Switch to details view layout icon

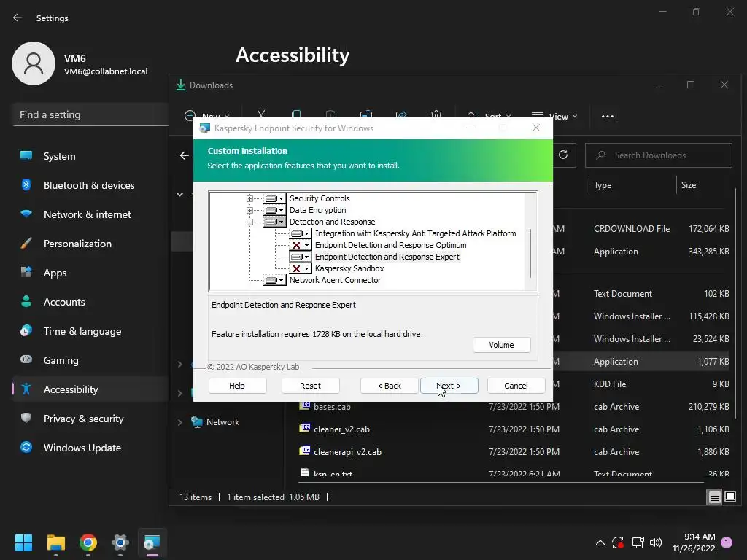[715, 497]
